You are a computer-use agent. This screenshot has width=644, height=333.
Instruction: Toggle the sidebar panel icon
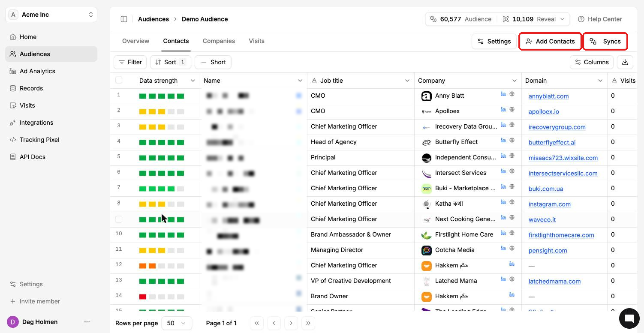[x=124, y=19]
